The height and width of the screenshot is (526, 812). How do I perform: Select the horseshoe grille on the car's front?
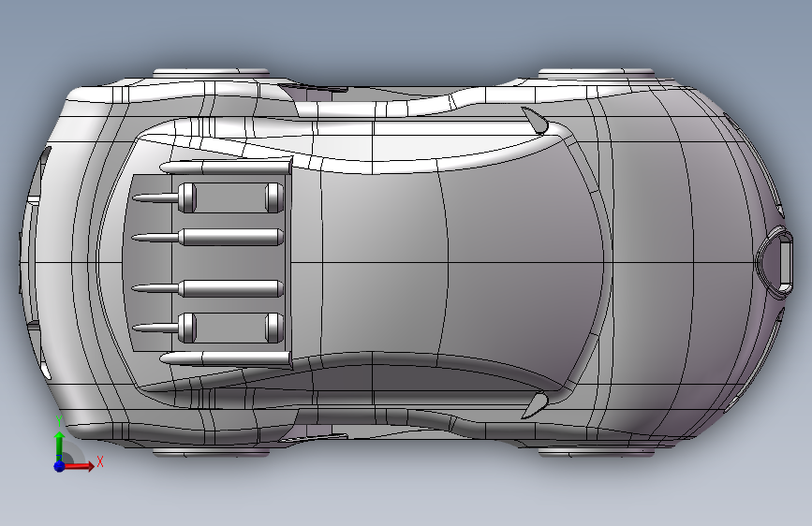pyautogui.click(x=775, y=263)
